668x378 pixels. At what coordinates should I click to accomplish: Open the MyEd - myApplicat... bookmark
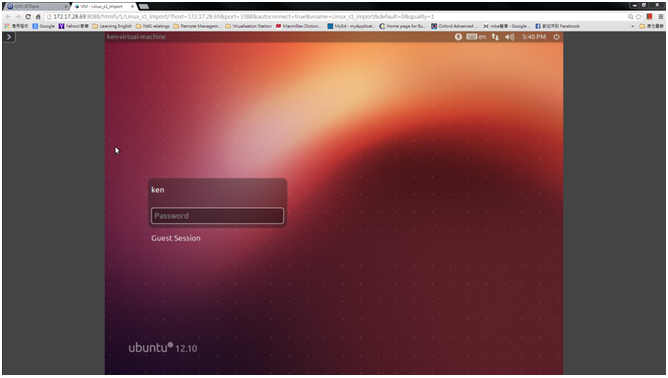(351, 26)
